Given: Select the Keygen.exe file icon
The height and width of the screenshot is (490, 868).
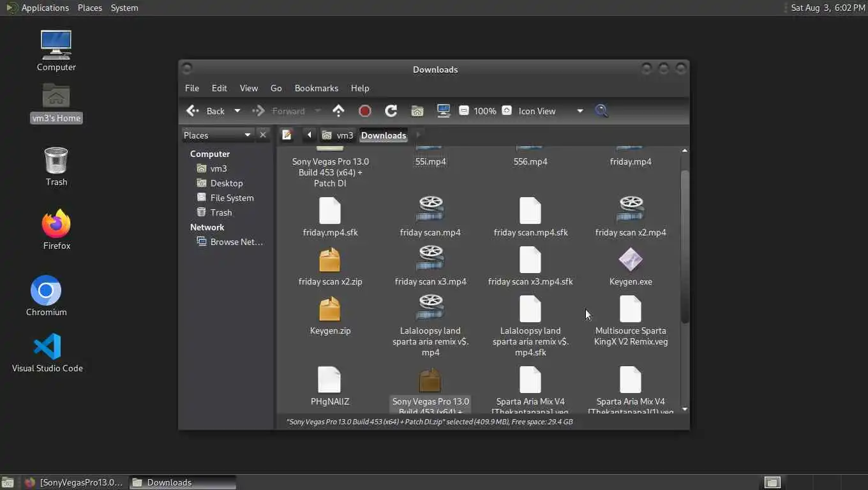Looking at the screenshot, I should [631, 260].
